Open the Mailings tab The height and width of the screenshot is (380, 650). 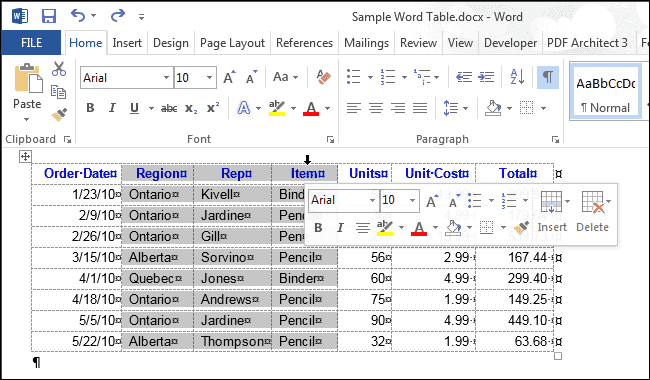(x=366, y=43)
